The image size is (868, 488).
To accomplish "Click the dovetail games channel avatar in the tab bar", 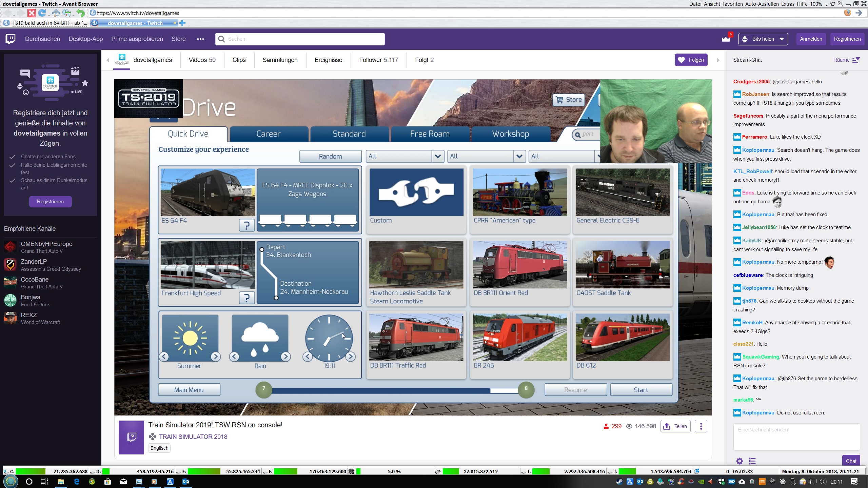I will pos(122,60).
